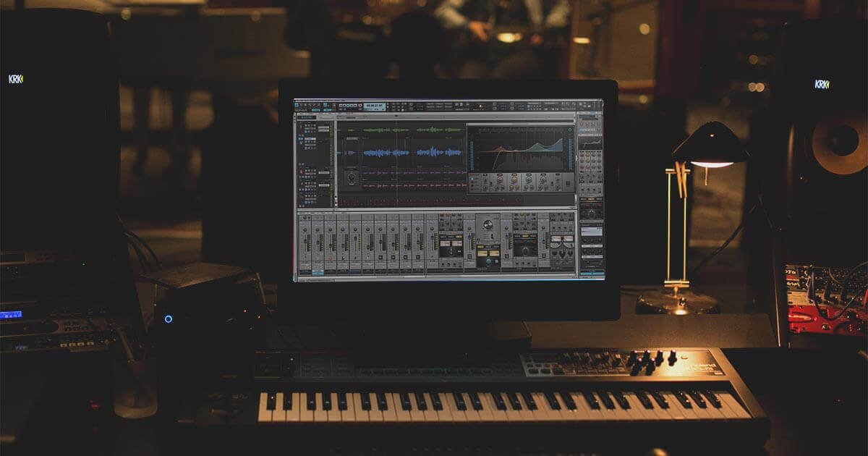The height and width of the screenshot is (456, 868).
Task: Click the power icon at EQ window top-right
Action: point(571,128)
